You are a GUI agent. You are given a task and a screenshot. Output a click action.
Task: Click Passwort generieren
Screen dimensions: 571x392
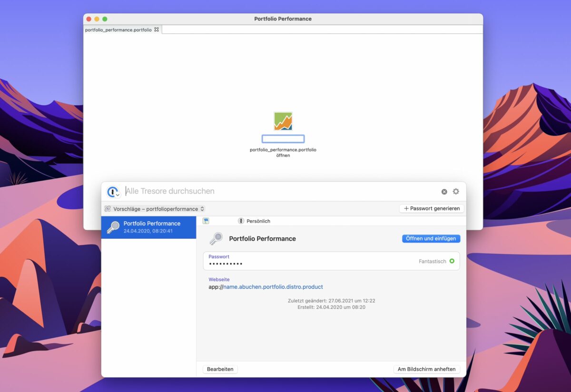(432, 208)
